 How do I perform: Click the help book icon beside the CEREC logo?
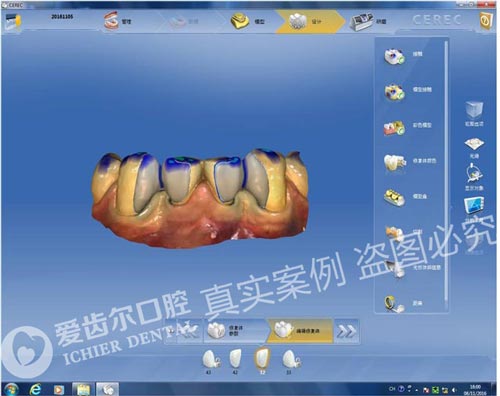486,21
